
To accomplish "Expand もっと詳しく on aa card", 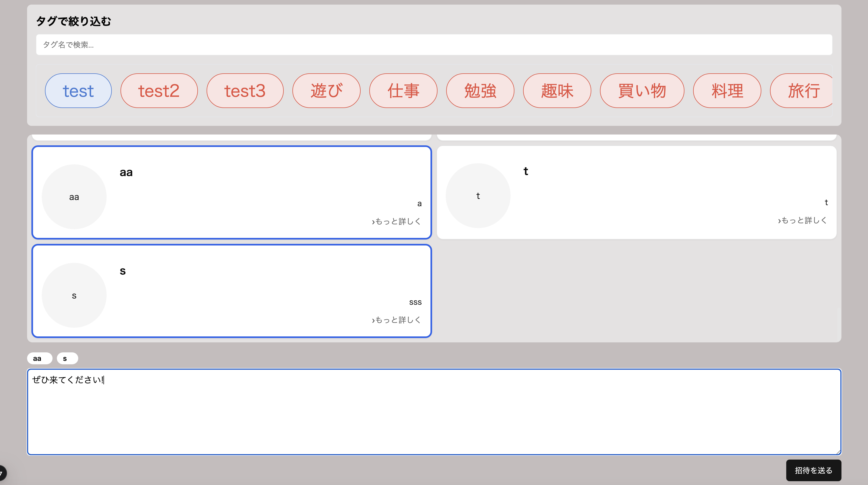I will (396, 221).
